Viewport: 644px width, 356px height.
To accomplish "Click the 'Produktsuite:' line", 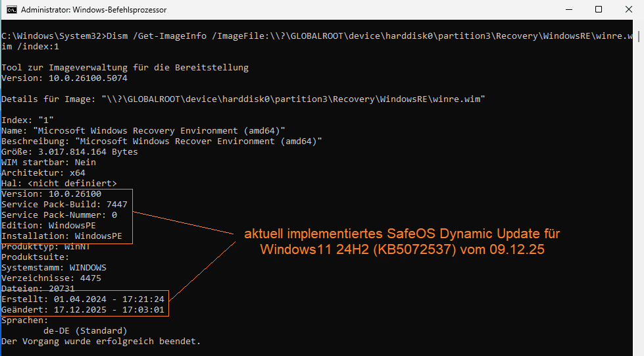I will (36, 257).
